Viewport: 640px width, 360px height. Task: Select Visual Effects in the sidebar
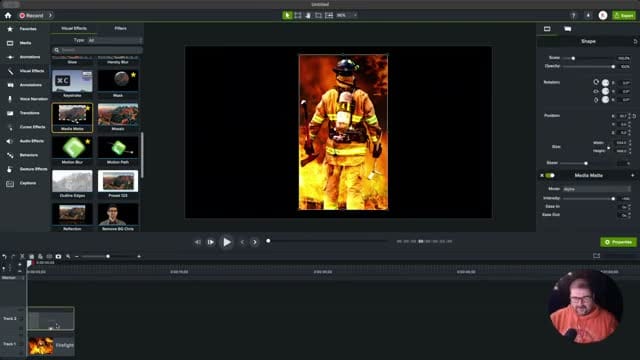click(24, 71)
